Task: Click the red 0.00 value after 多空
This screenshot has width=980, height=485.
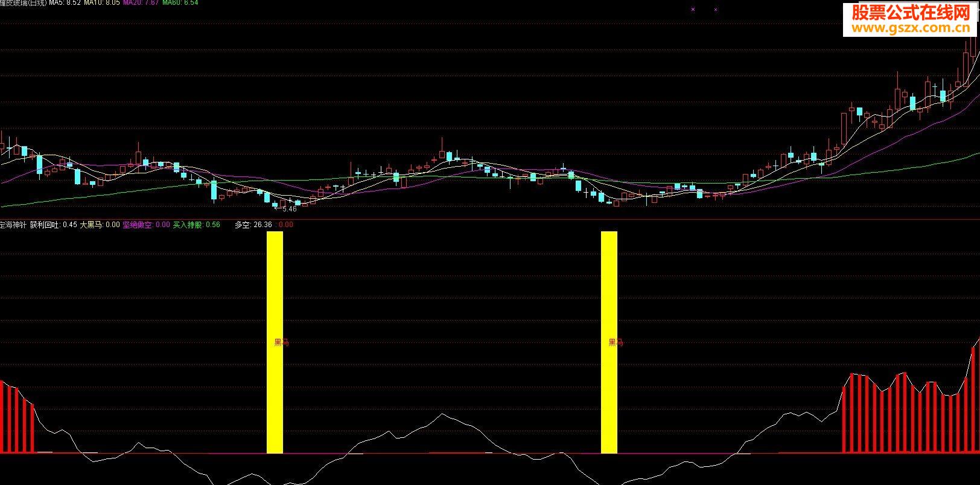Action: click(x=285, y=225)
